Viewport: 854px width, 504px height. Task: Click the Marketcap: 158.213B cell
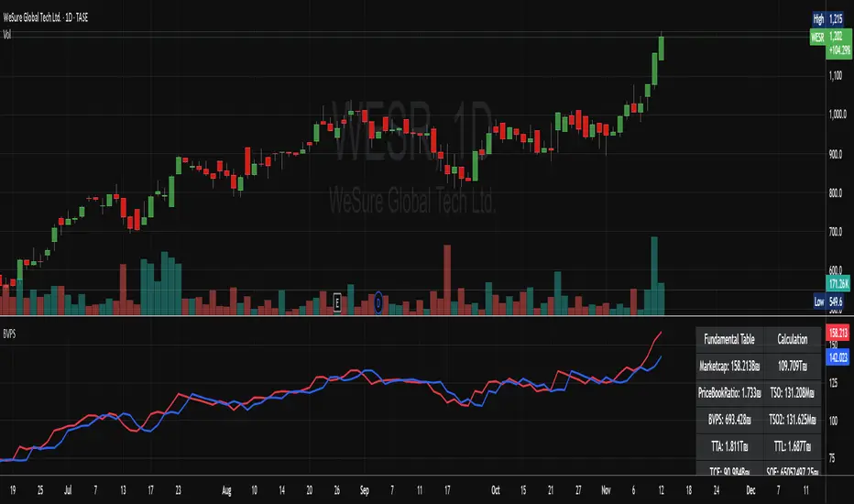[729, 367]
